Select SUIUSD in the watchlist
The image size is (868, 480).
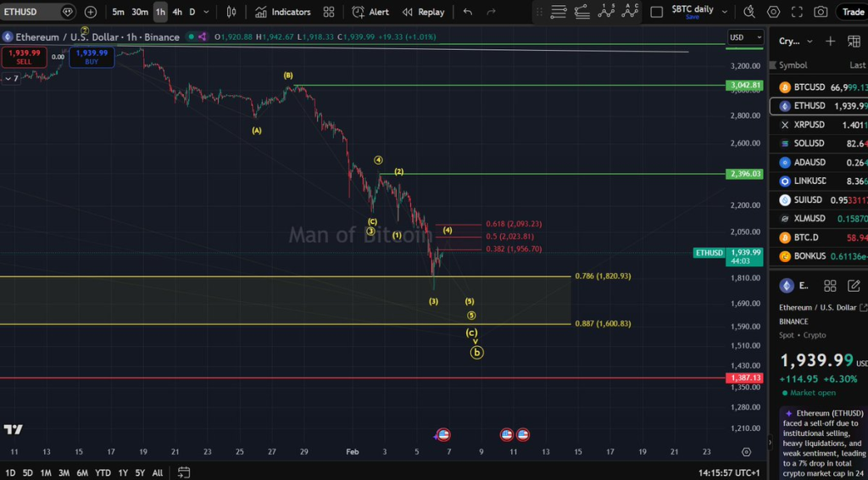coord(820,200)
